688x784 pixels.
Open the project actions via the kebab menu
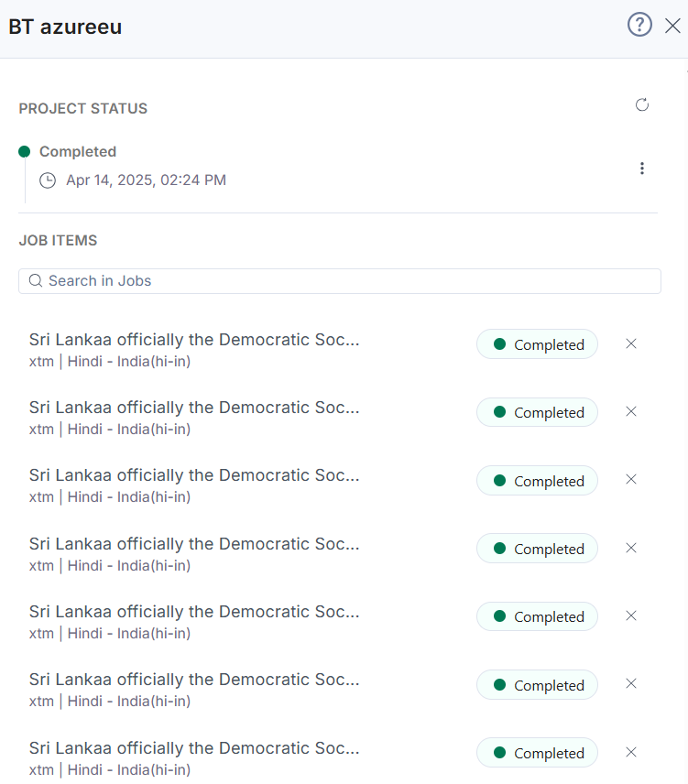(642, 169)
